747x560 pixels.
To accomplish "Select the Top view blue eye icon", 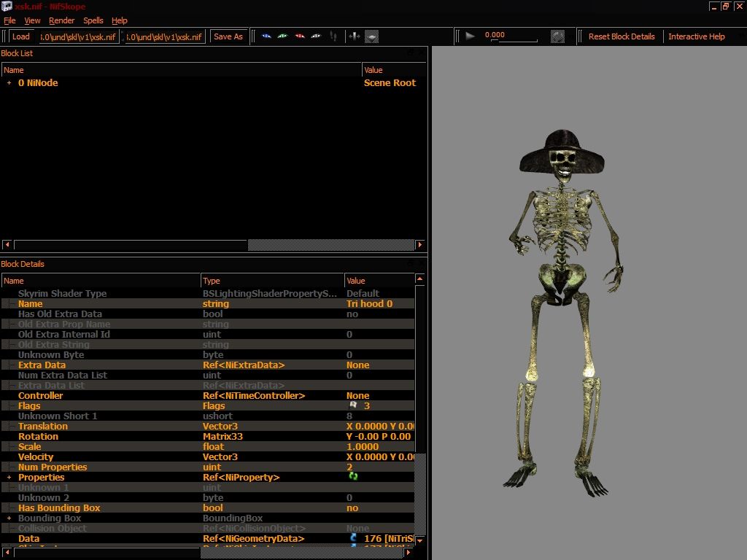I will point(266,36).
